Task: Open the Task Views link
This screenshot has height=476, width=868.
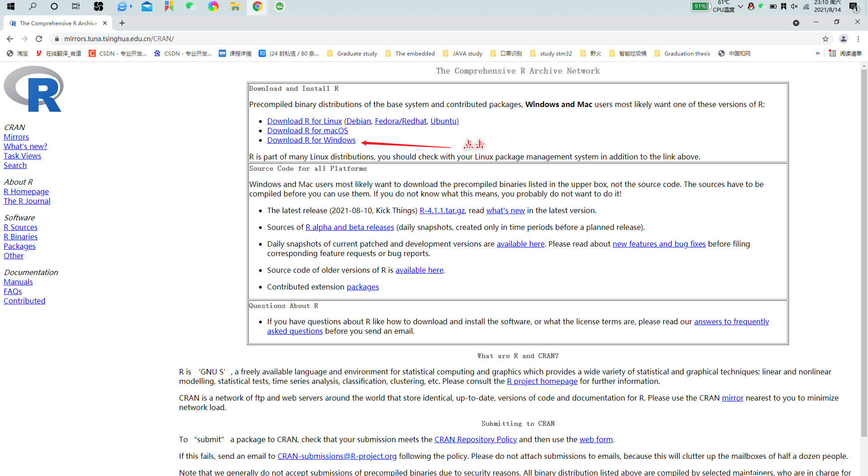Action: [x=22, y=156]
